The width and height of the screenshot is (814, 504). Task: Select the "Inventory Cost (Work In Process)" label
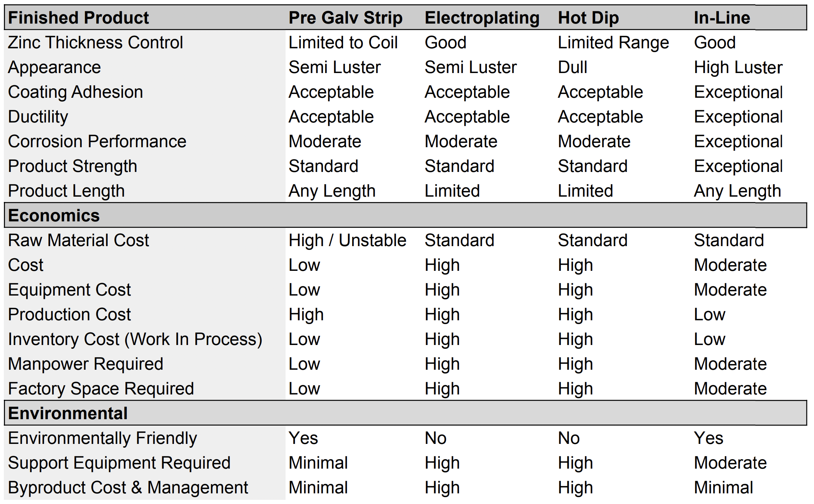[x=135, y=339]
